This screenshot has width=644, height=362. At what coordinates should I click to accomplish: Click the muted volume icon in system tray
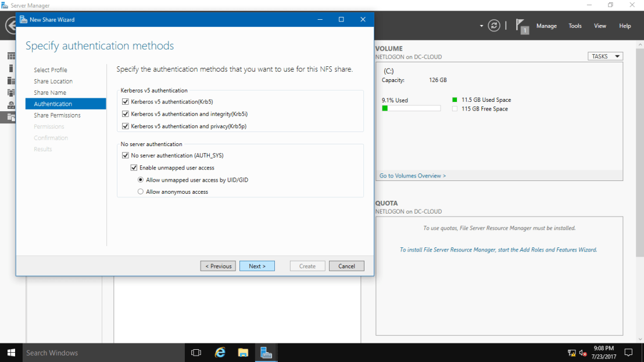(x=583, y=352)
